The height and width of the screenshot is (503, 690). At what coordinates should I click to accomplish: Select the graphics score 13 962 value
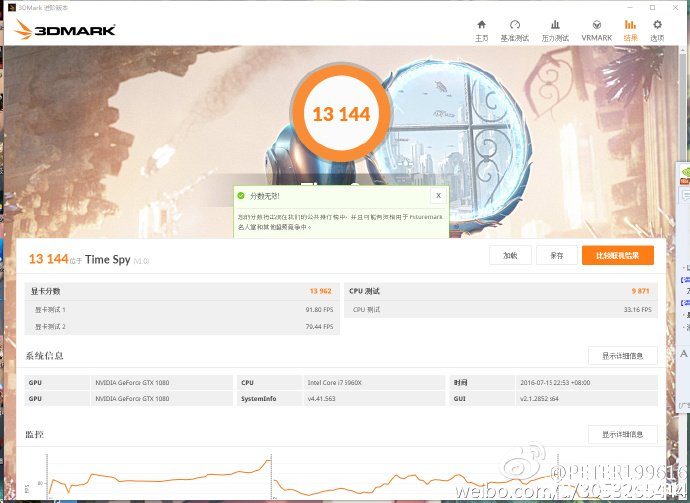pyautogui.click(x=320, y=291)
